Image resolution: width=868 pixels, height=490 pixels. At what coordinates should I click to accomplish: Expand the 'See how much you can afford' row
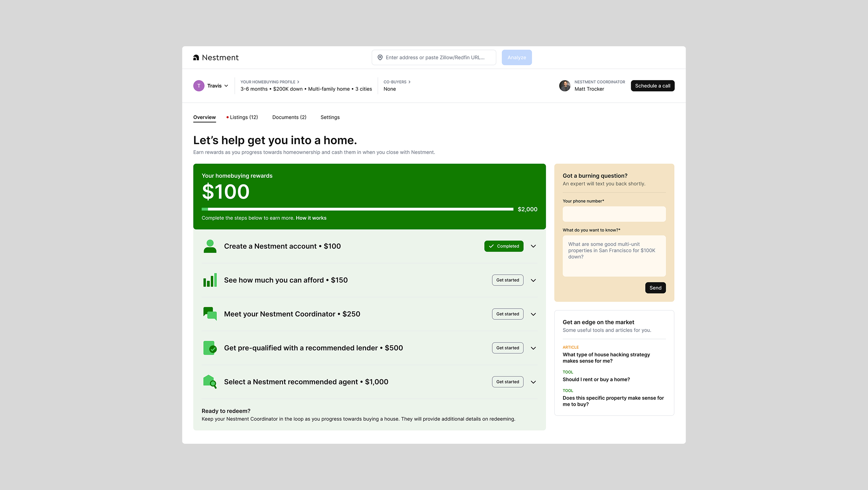click(533, 280)
